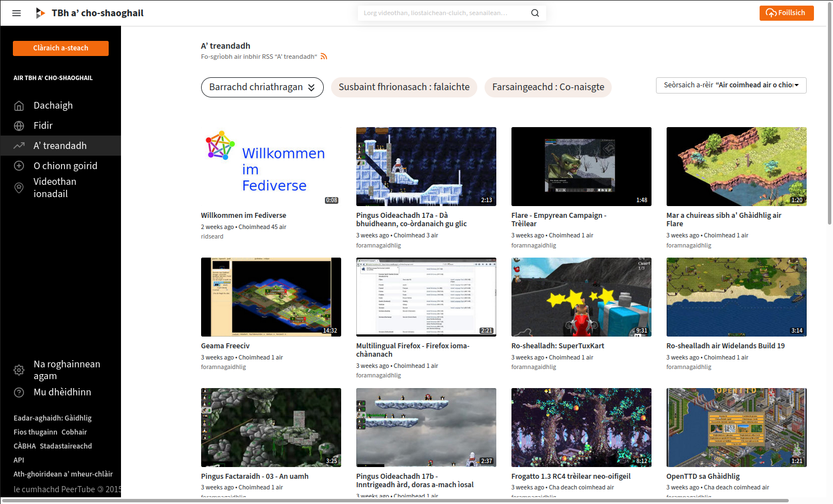Click the Videothan ionadail location icon

click(x=19, y=188)
